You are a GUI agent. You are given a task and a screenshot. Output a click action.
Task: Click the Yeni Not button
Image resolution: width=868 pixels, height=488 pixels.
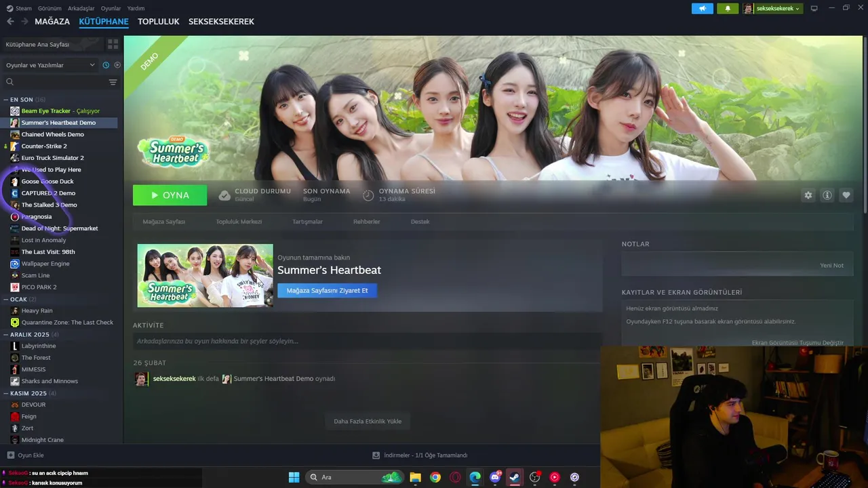click(x=831, y=266)
